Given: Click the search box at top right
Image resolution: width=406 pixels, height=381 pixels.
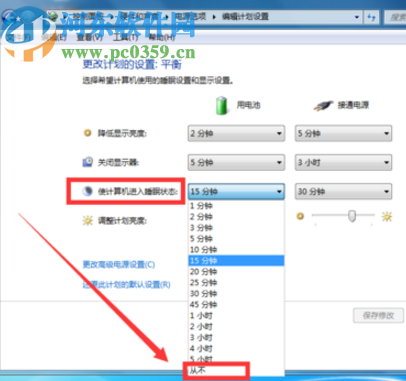Looking at the screenshot, I should pyautogui.click(x=395, y=17).
